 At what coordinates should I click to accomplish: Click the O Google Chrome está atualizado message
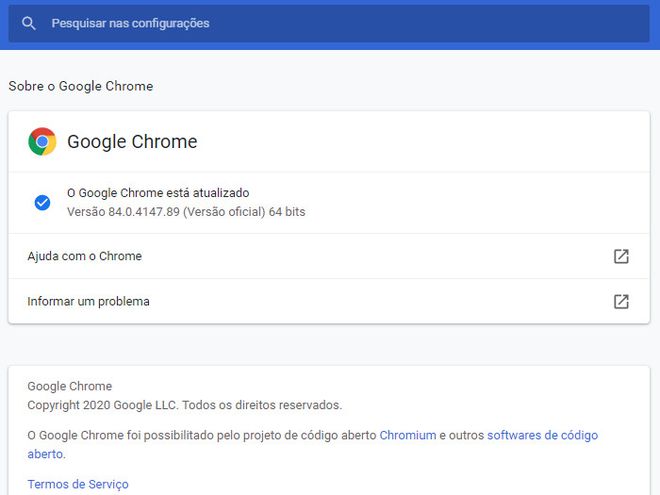pyautogui.click(x=158, y=193)
